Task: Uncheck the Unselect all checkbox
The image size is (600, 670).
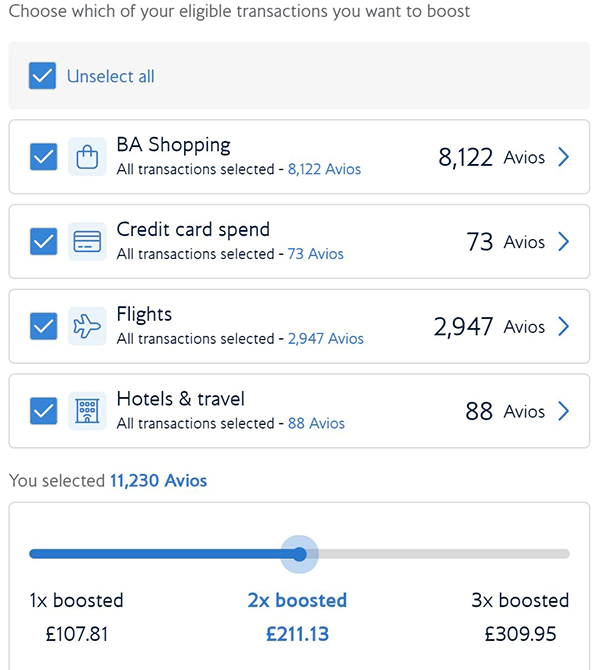Action: (x=42, y=76)
